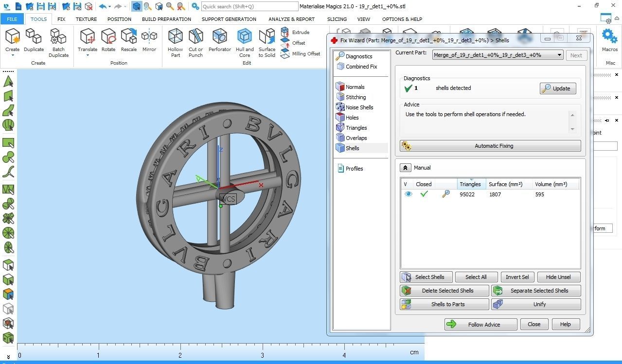Choose the Extrude tool

click(295, 32)
